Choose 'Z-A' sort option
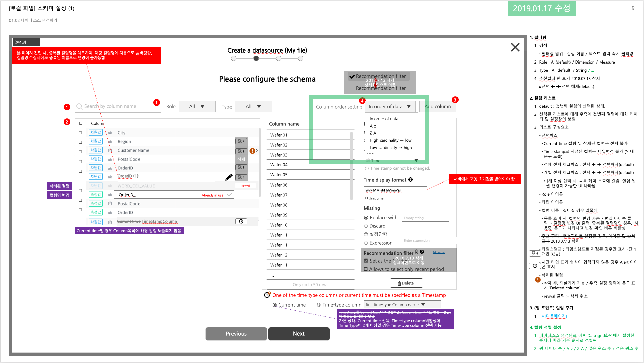This screenshot has height=363, width=644. [x=373, y=133]
